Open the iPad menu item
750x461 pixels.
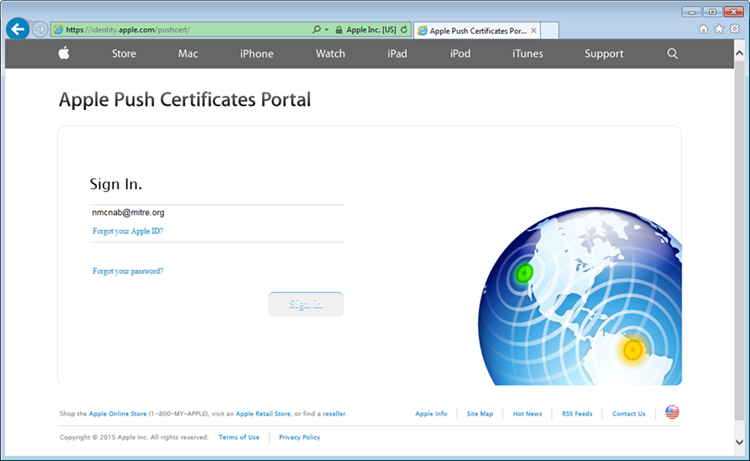397,54
